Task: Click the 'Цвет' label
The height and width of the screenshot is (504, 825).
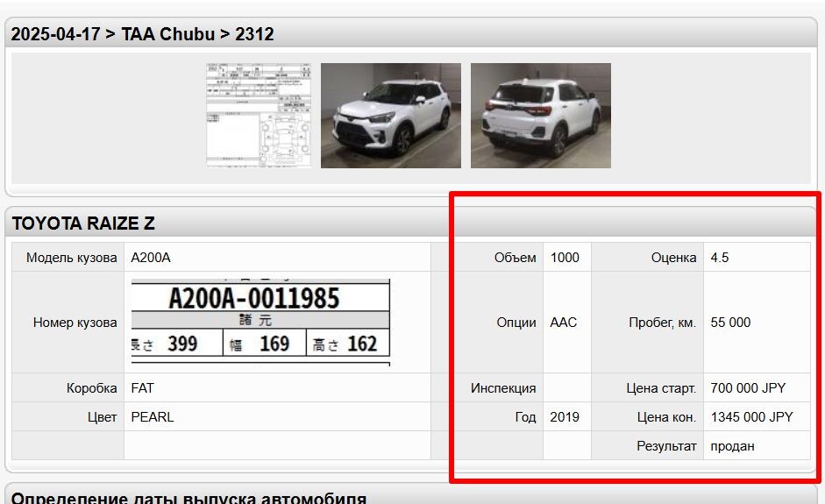Action: [x=102, y=417]
